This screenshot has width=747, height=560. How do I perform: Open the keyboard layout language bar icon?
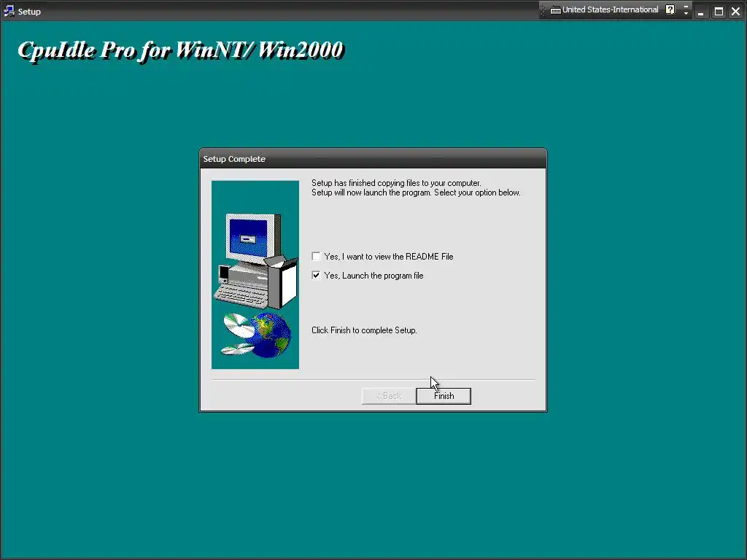pyautogui.click(x=555, y=10)
